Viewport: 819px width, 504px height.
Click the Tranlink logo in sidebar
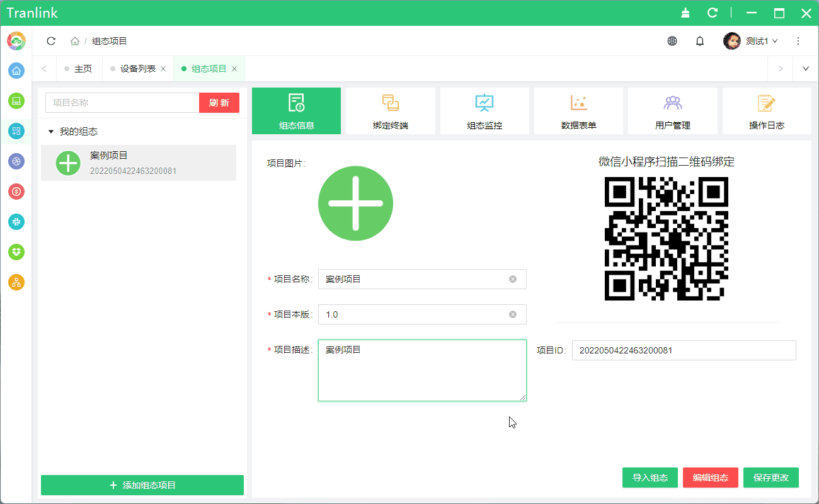pos(16,41)
